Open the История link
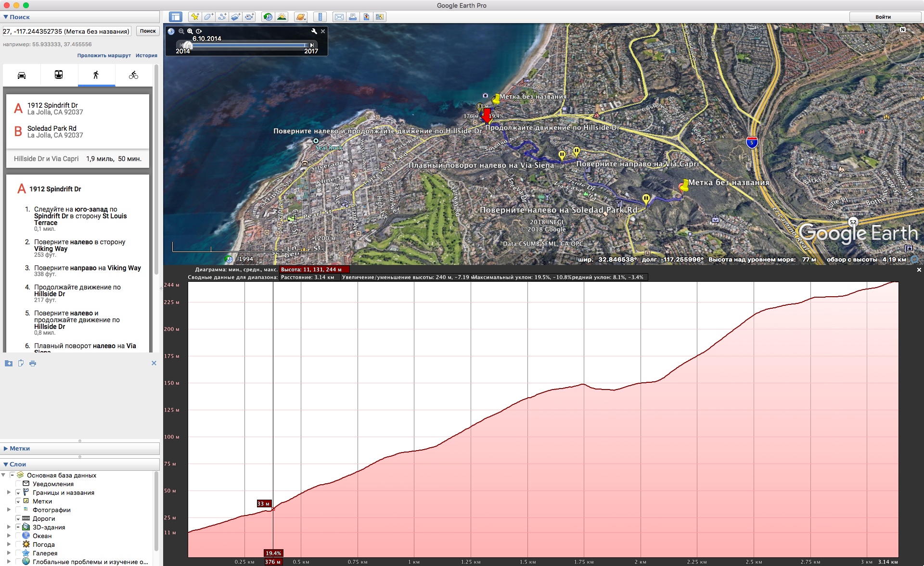Image resolution: width=924 pixels, height=566 pixels. [146, 55]
